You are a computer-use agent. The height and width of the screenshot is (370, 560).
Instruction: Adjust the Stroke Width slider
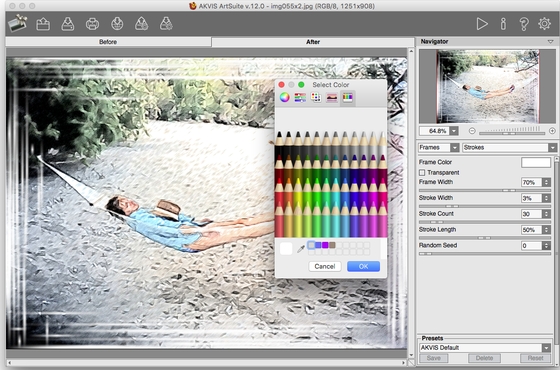pyautogui.click(x=485, y=206)
